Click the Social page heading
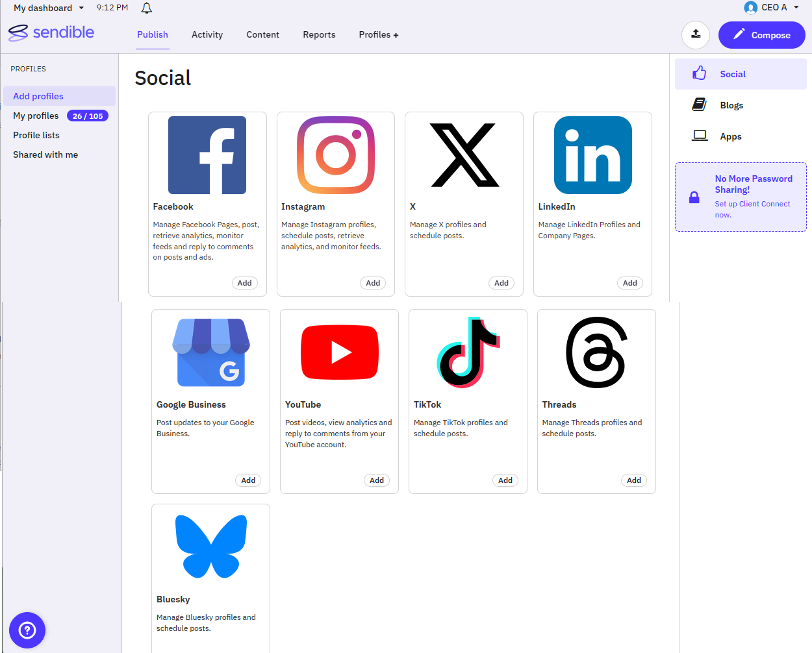Image resolution: width=812 pixels, height=653 pixels. pyautogui.click(x=163, y=78)
